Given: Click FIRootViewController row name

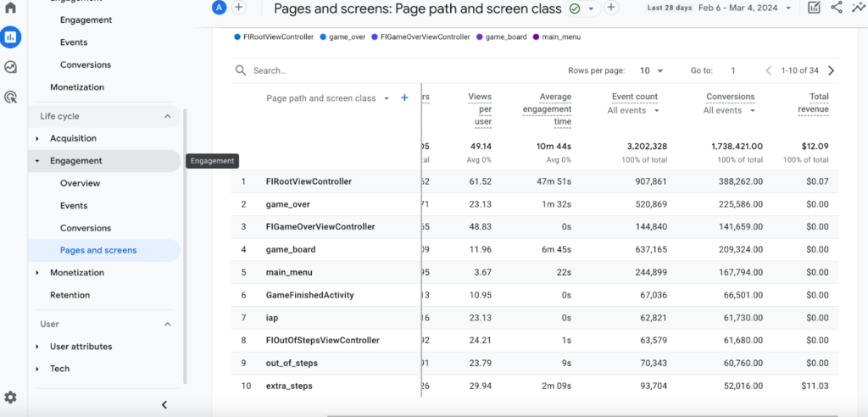Looking at the screenshot, I should click(309, 181).
